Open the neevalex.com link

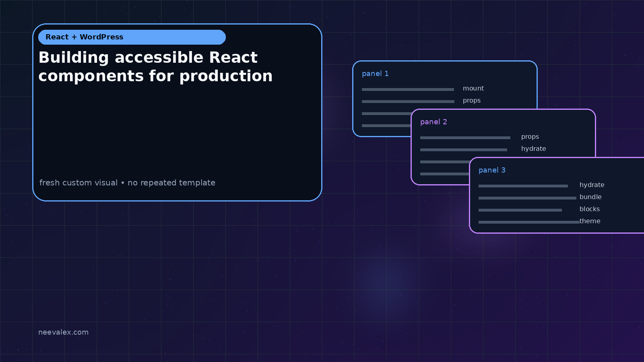tap(63, 332)
